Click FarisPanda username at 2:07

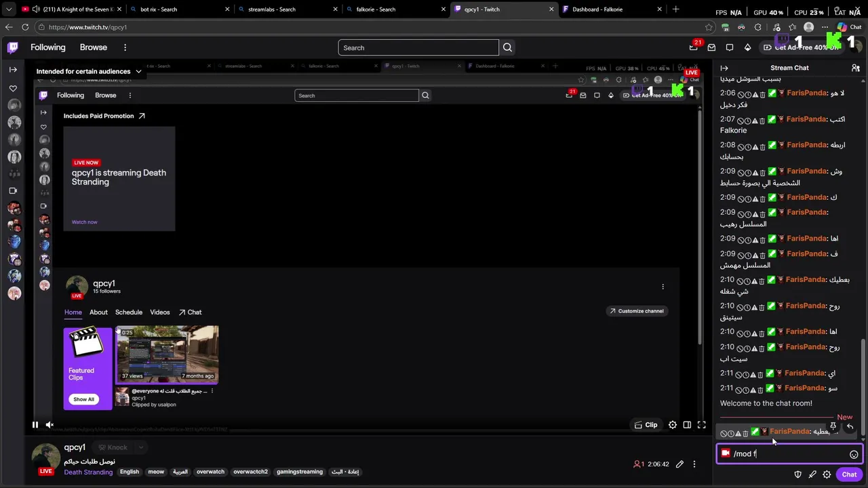(806, 119)
